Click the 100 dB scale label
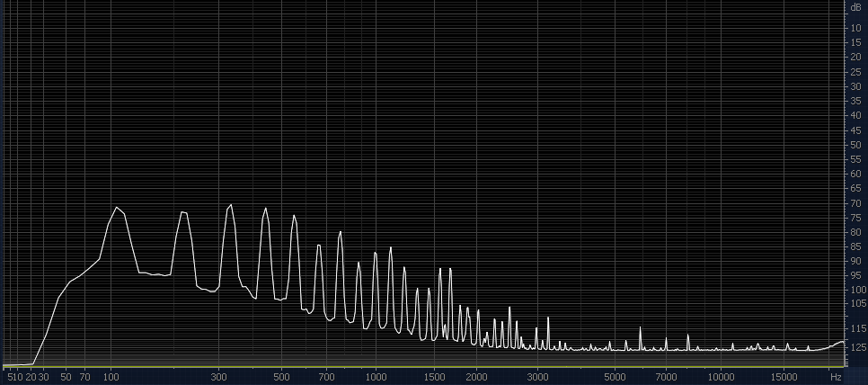The image size is (868, 385). point(857,290)
